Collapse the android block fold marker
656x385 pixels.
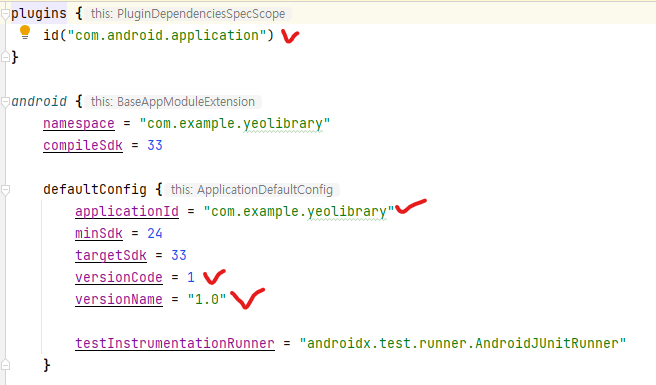pyautogui.click(x=5, y=102)
